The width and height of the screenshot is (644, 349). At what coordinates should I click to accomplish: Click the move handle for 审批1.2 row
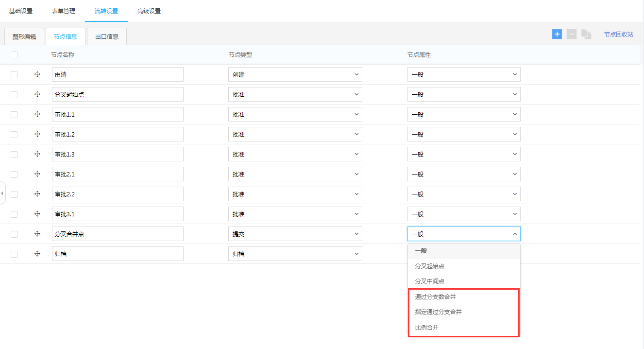37,134
